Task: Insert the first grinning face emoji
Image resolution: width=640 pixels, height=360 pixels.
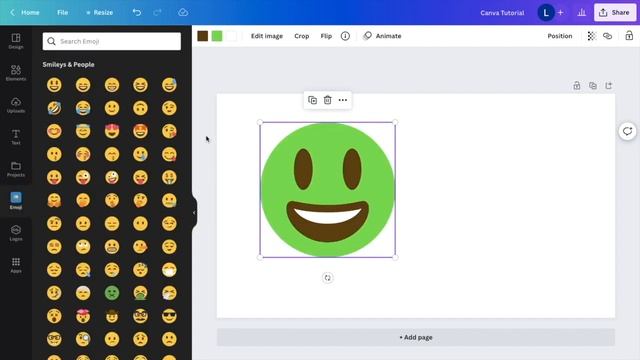Action: pos(54,85)
